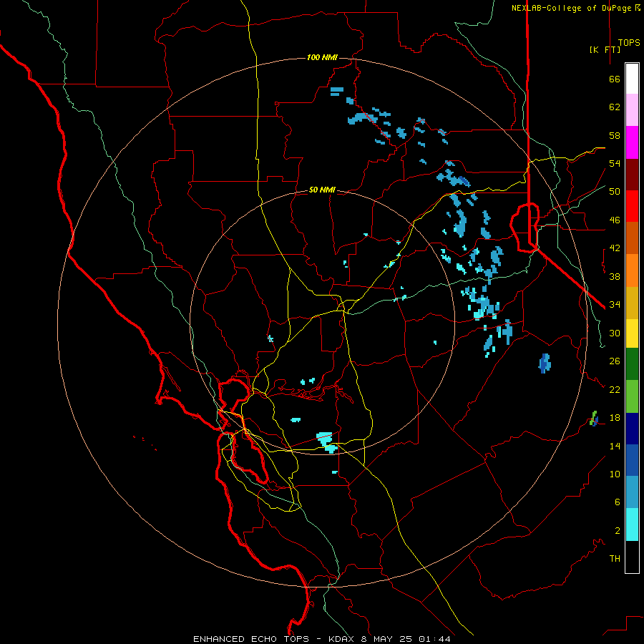Click the orange 42 kft legend swatch
Image resolution: width=644 pixels, height=644 pixels.
632,270
